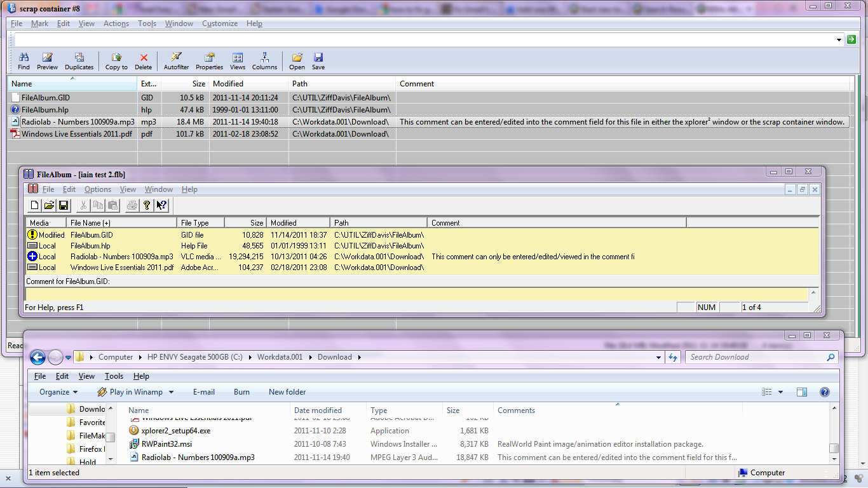Click the refresh icon beside Explorer address bar
Screen dimensions: 868x488
[674, 357]
